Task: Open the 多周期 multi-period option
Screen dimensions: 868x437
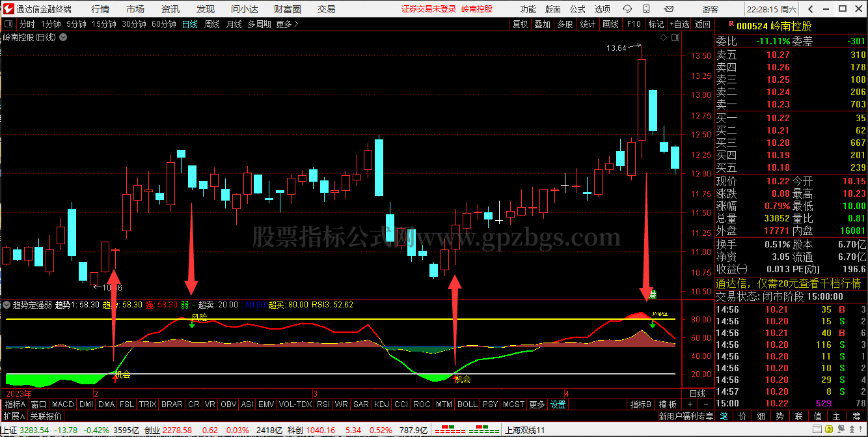Action: [259, 24]
